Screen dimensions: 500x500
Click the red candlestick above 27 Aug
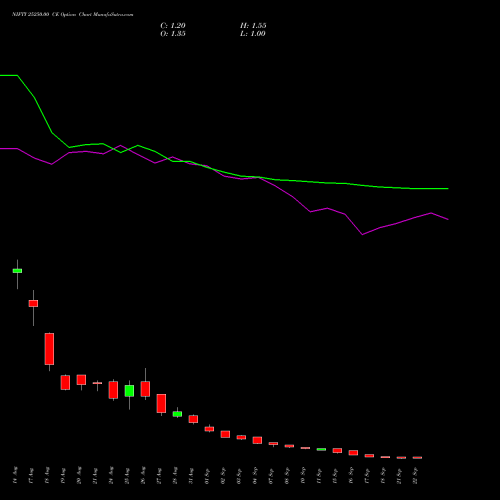161,403
